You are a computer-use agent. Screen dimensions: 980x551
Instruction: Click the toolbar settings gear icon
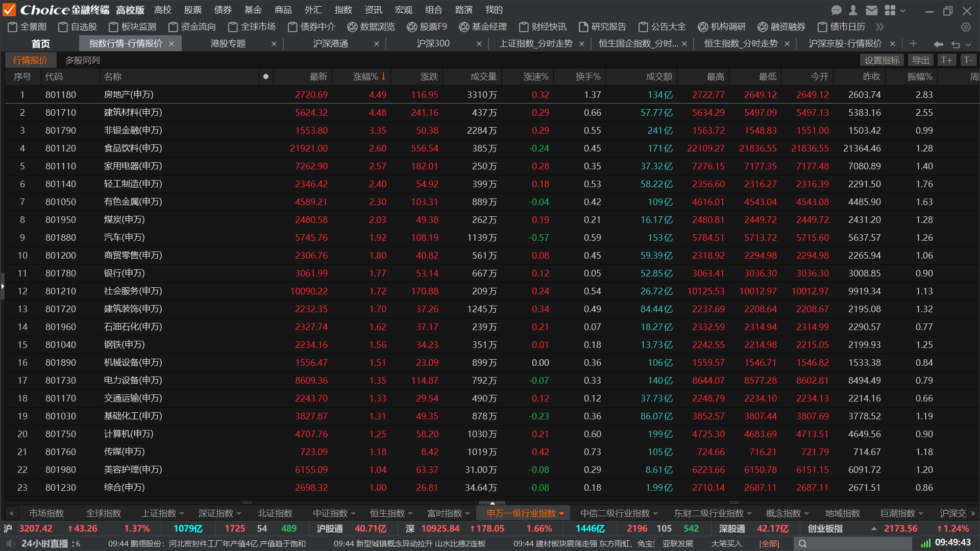click(x=966, y=27)
